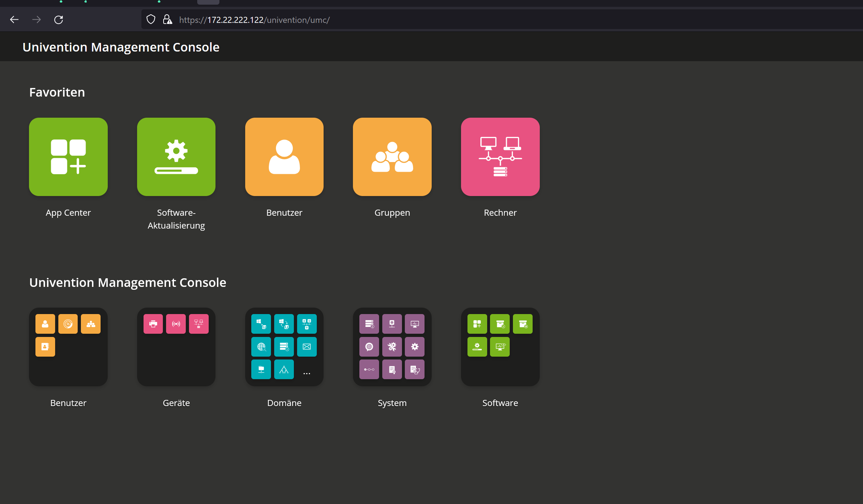
Task: Click the globe speech bubble icon in System
Action: pyautogui.click(x=369, y=347)
